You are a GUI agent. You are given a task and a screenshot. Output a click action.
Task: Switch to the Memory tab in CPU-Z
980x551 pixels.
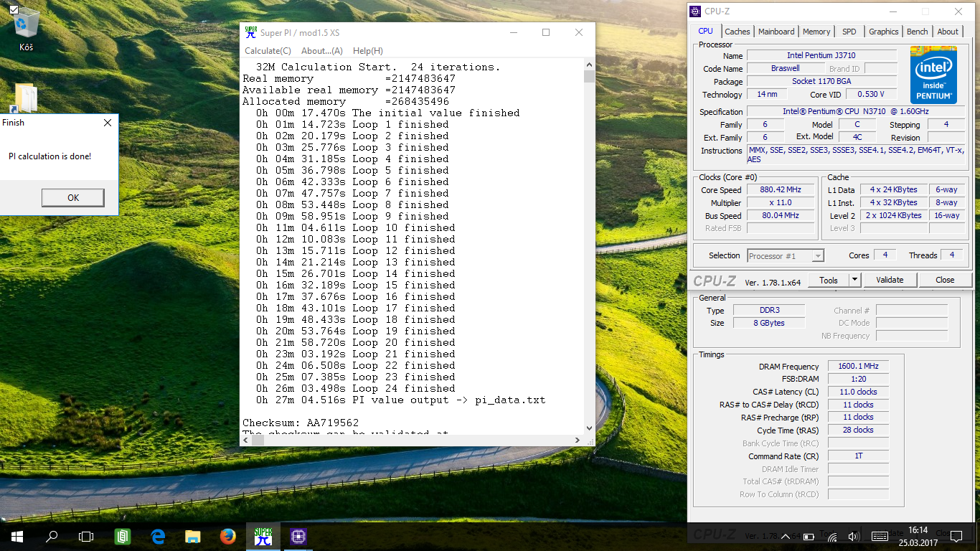click(816, 32)
